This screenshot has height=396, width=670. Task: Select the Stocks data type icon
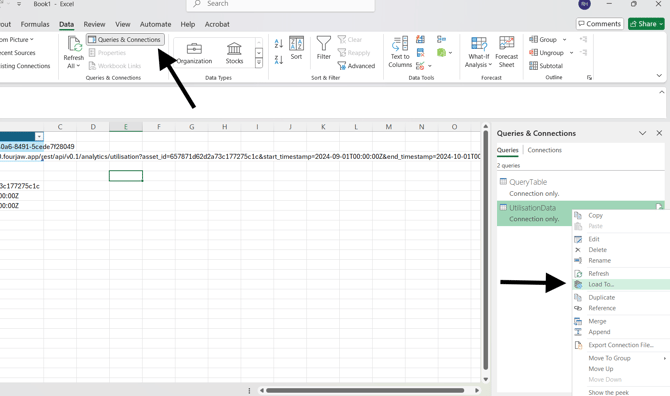click(x=234, y=48)
